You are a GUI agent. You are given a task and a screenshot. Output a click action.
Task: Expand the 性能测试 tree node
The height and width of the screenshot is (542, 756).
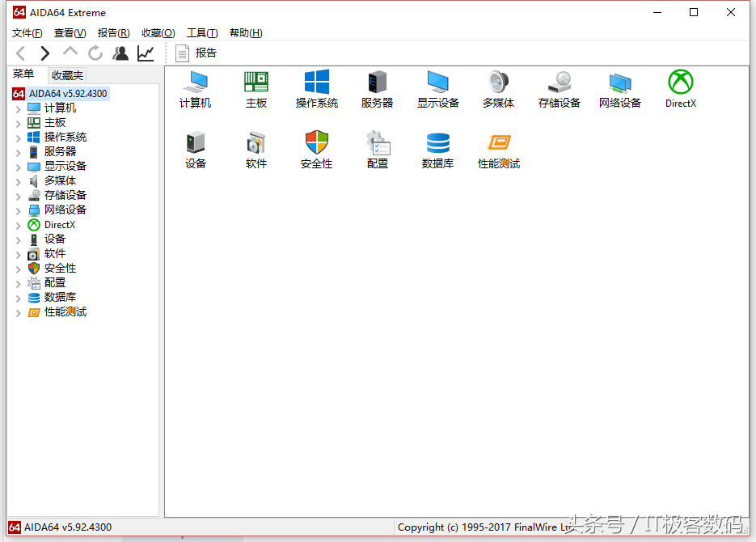(19, 313)
